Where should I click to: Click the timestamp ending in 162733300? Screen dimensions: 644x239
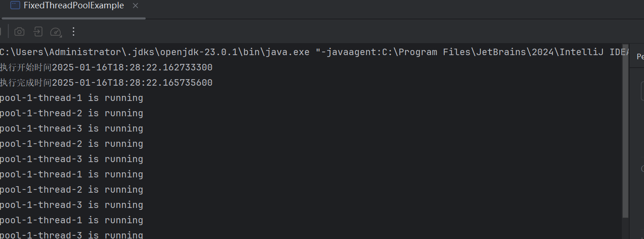pyautogui.click(x=132, y=67)
